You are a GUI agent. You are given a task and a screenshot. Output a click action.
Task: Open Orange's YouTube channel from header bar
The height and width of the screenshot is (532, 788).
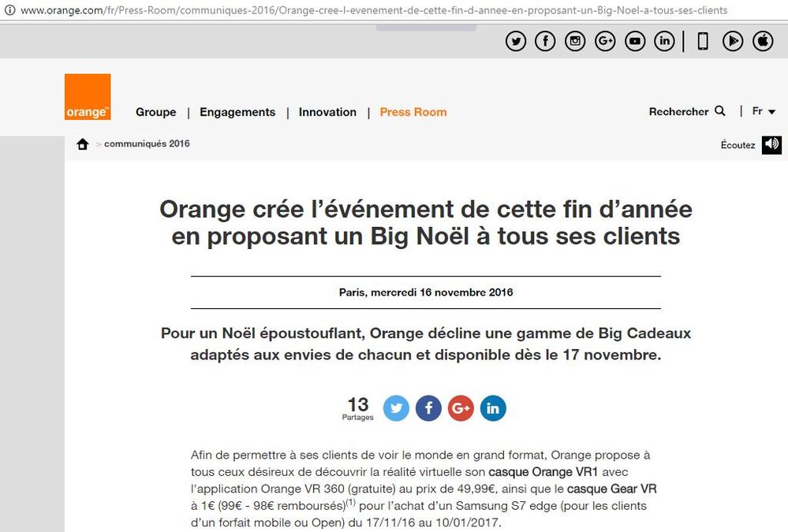(x=635, y=41)
